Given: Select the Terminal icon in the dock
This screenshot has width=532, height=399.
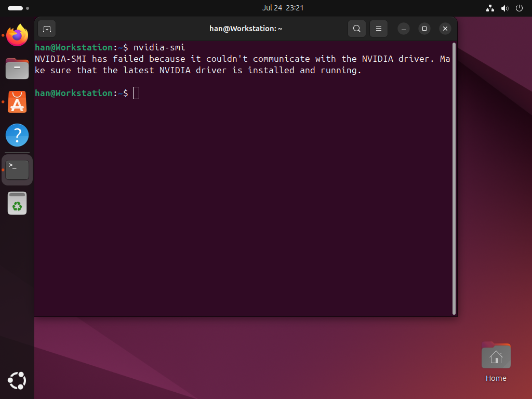Looking at the screenshot, I should click(x=17, y=170).
